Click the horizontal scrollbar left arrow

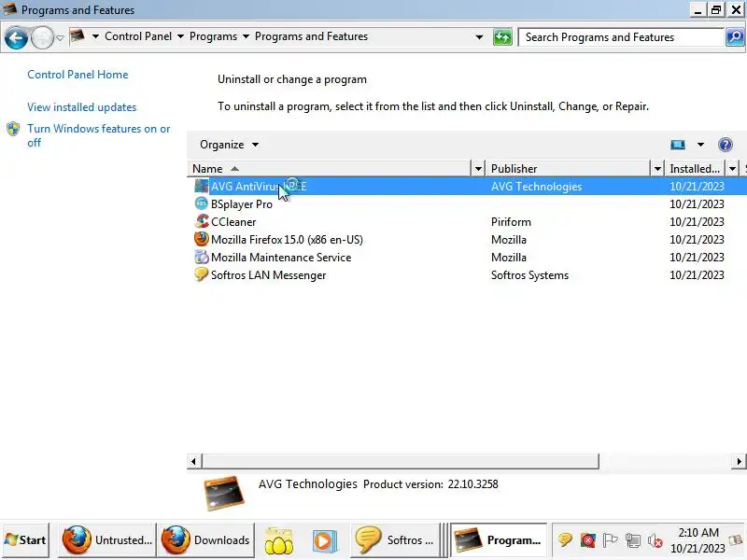193,461
